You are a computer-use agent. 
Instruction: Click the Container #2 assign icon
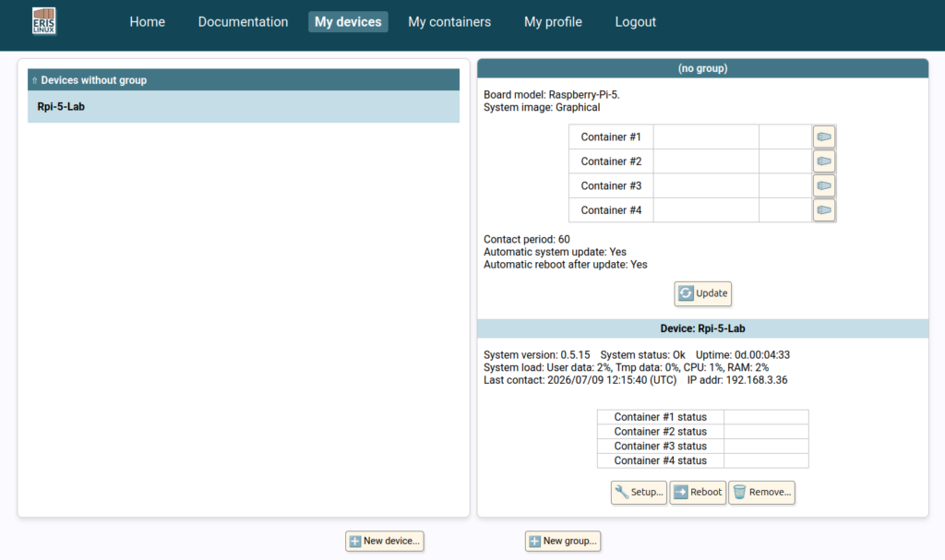click(x=823, y=161)
